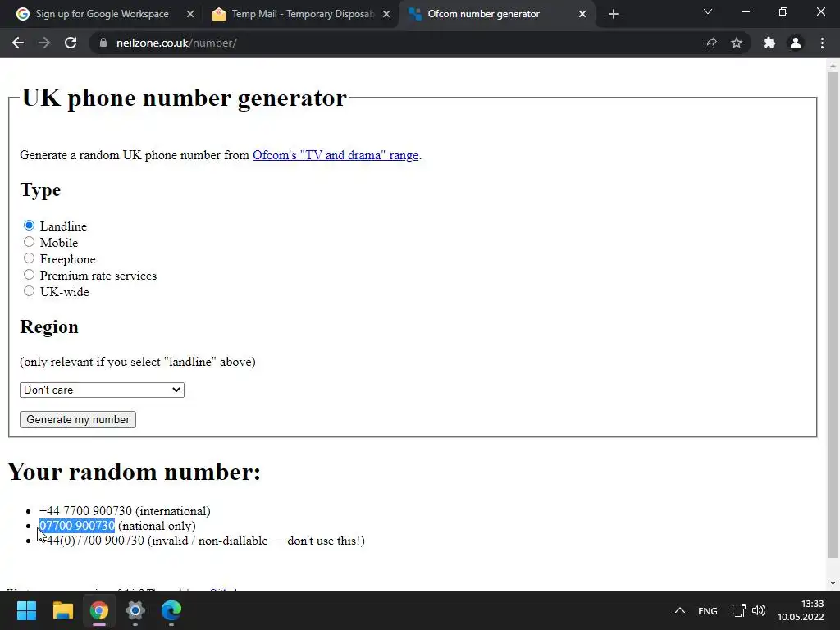The height and width of the screenshot is (630, 840).
Task: Select the Landline radio option
Action: pyautogui.click(x=29, y=226)
